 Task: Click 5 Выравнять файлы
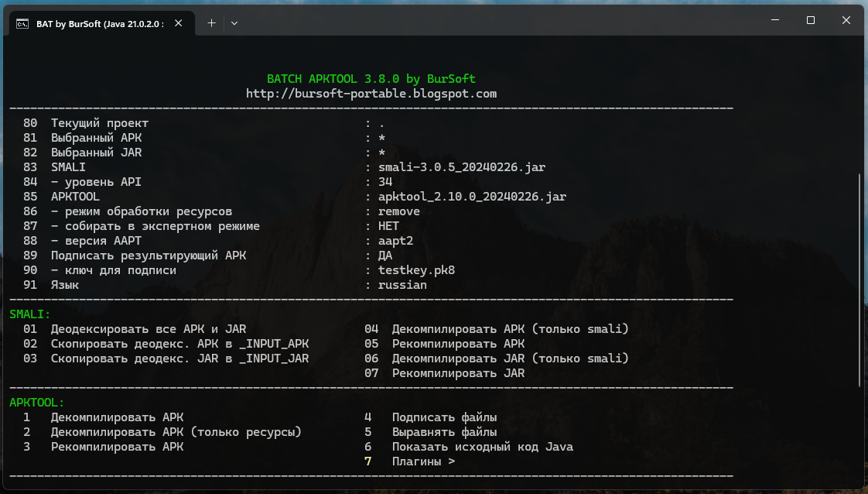click(431, 432)
